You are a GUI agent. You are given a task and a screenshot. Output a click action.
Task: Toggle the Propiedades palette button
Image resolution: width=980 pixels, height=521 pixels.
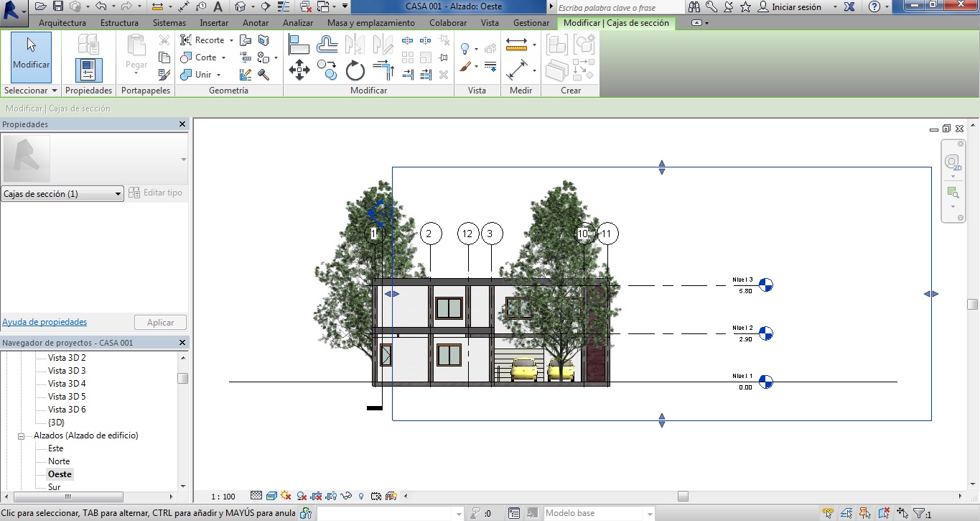tap(88, 70)
